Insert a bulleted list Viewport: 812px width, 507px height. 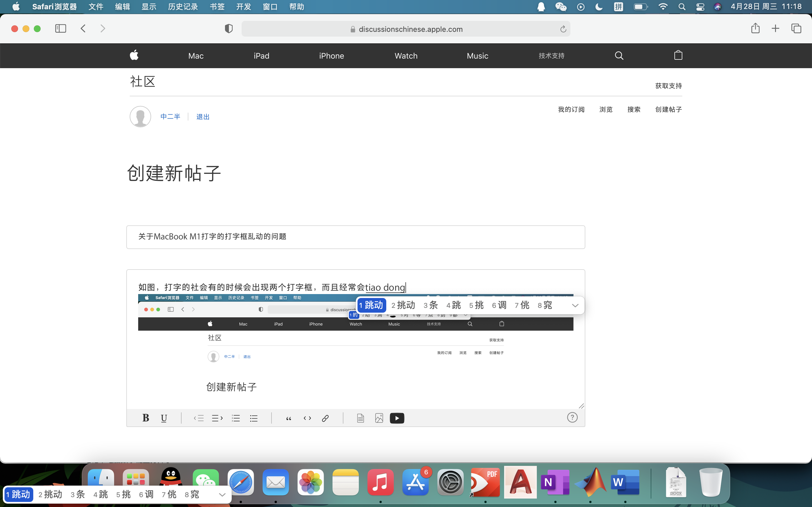click(254, 418)
